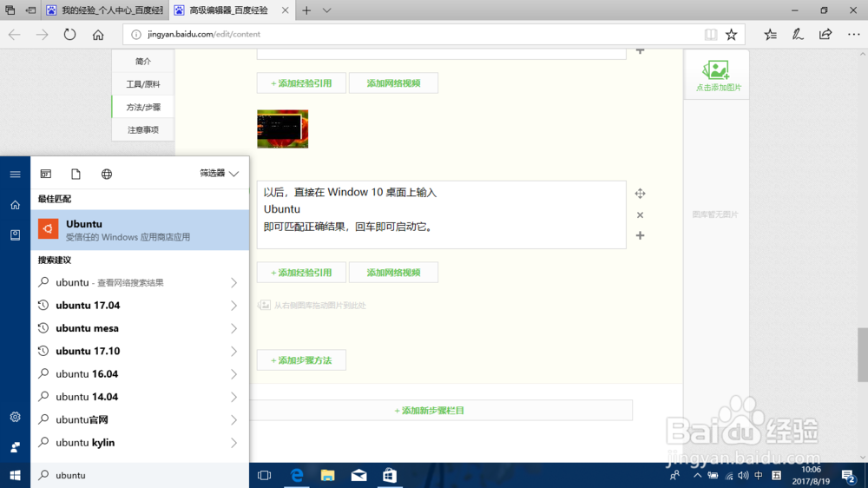This screenshot has height=488, width=868.
Task: Expand arrow for ubuntu 16.04 suggestion
Action: (234, 374)
